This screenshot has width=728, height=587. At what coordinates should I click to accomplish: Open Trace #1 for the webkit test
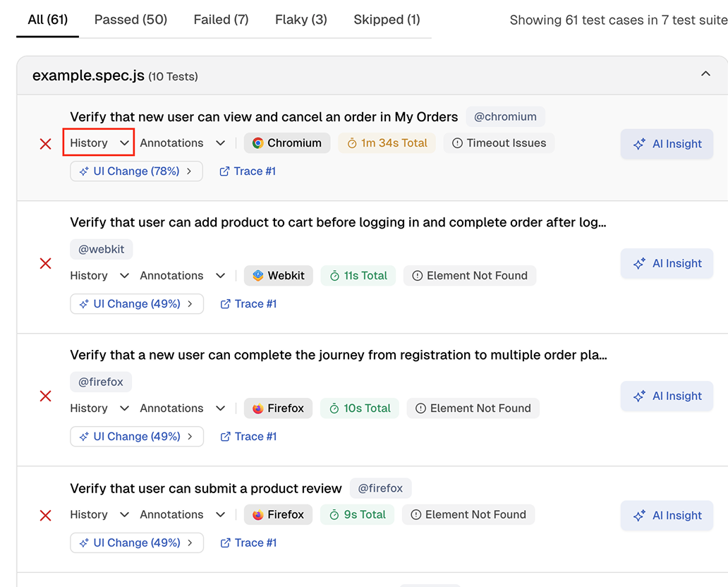click(248, 303)
